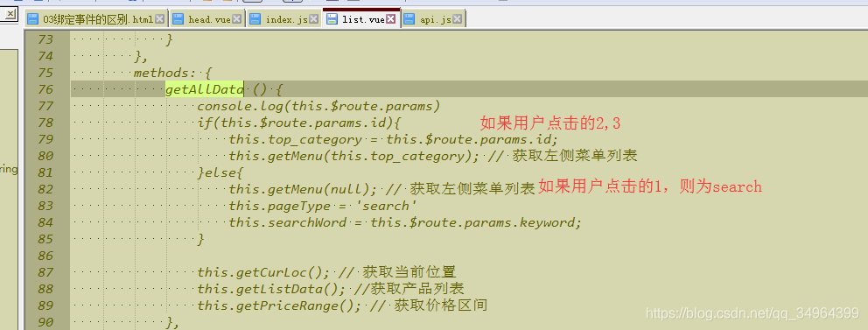Click line number 85 in the margin

click(x=45, y=239)
